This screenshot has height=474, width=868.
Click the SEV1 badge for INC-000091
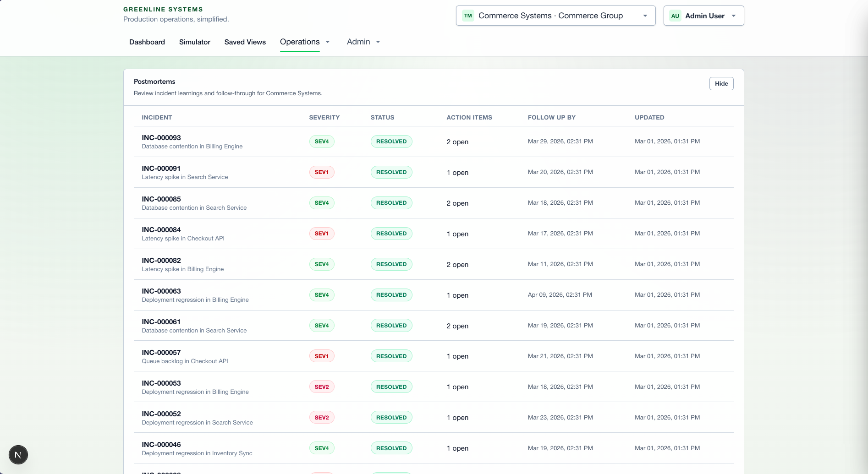(x=321, y=172)
